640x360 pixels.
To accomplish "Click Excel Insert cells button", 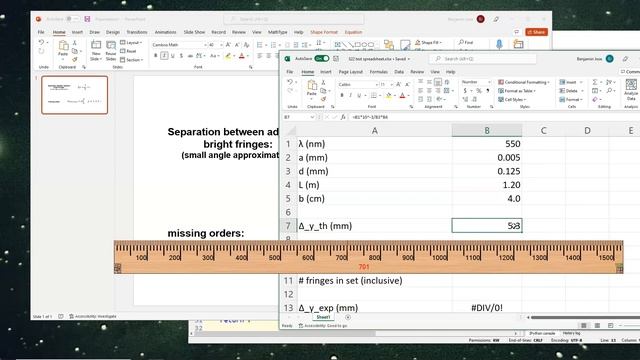I will [571, 82].
